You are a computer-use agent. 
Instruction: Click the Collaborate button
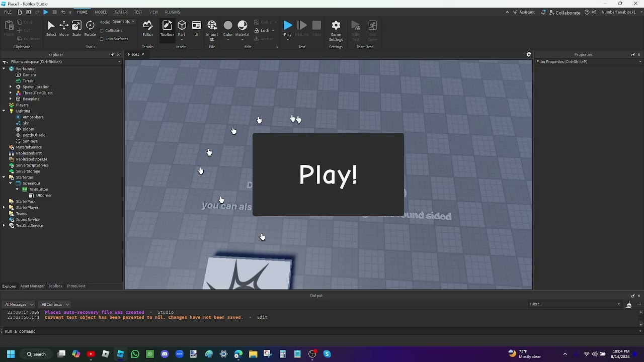pos(565,12)
